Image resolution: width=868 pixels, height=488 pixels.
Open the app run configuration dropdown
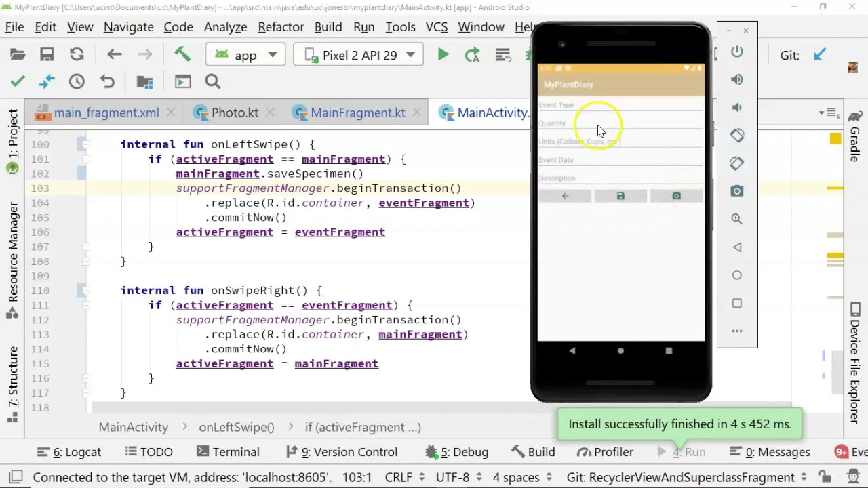point(245,55)
